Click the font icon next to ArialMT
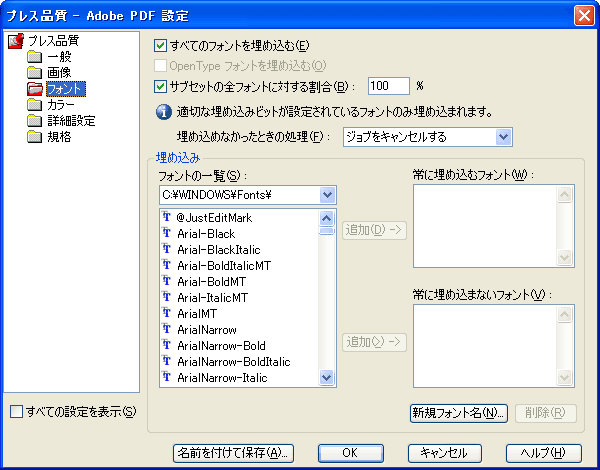Screen dimensions: 600x470 166,313
